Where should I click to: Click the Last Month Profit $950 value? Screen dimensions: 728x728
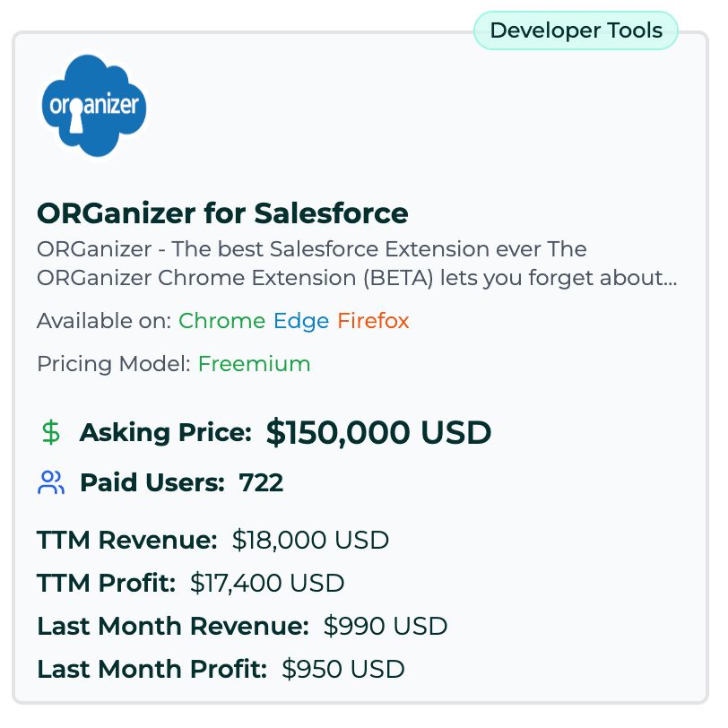(343, 669)
